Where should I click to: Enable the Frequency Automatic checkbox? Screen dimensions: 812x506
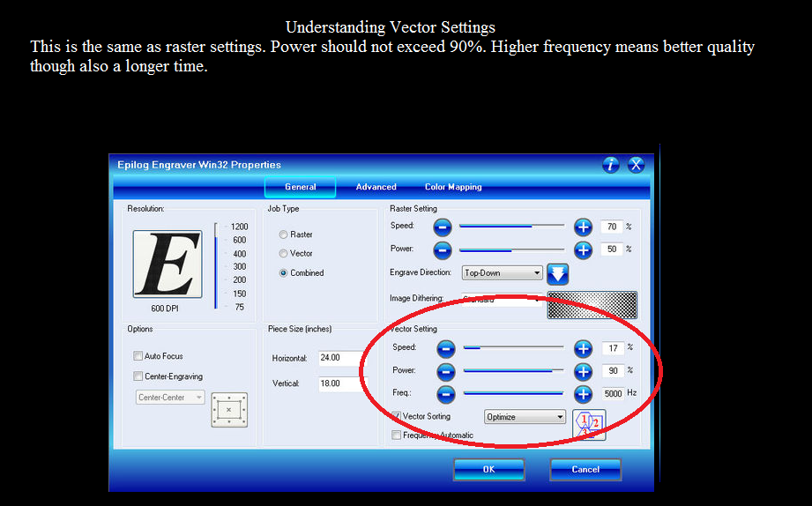click(396, 435)
